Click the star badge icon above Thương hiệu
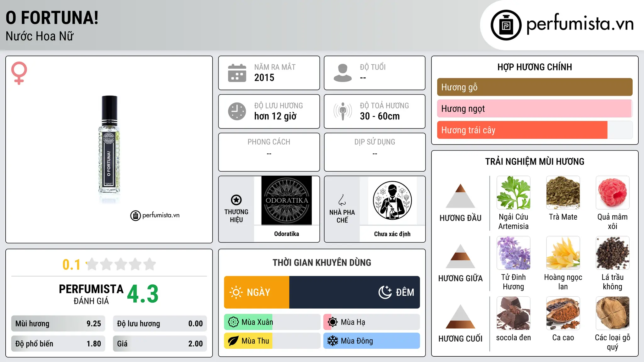This screenshot has height=362, width=644. click(x=236, y=200)
